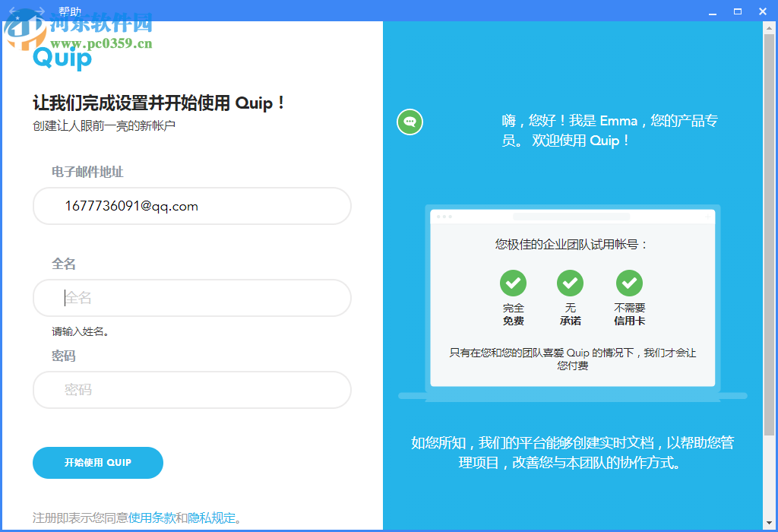The width and height of the screenshot is (778, 532).
Task: Click Emma's green chat bubble icon
Action: tap(410, 122)
